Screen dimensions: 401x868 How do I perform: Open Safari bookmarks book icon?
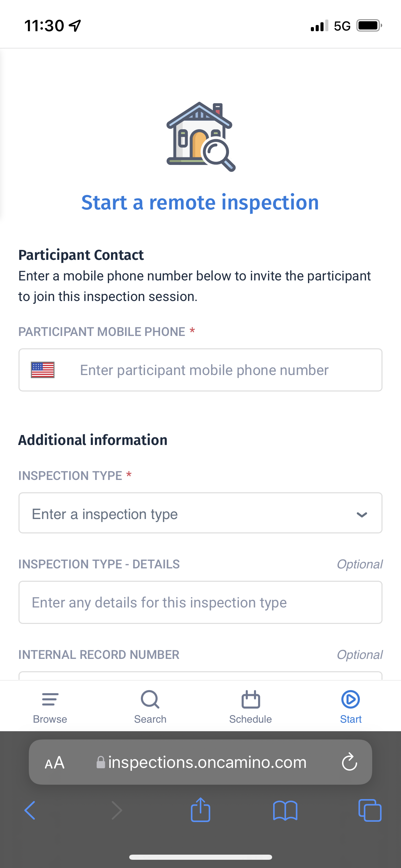285,811
